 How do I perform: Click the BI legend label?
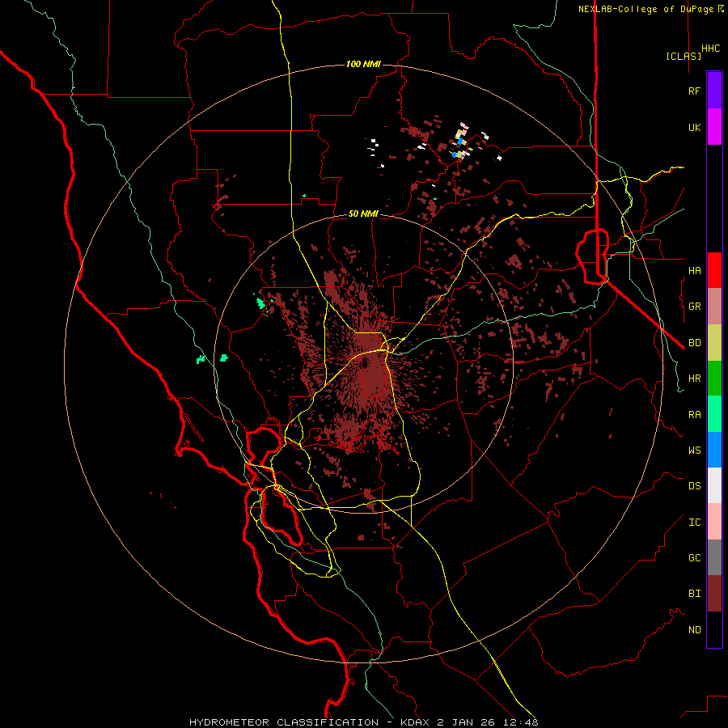[x=694, y=594]
